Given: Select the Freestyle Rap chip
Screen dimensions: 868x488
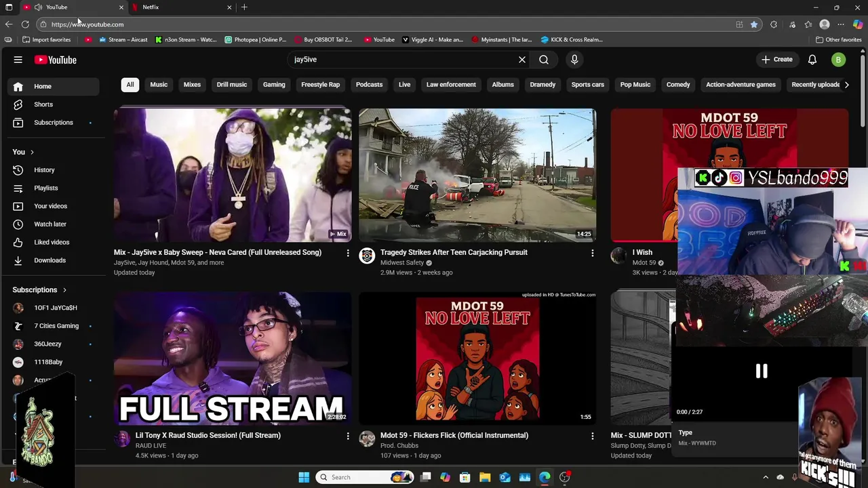Looking at the screenshot, I should point(321,85).
